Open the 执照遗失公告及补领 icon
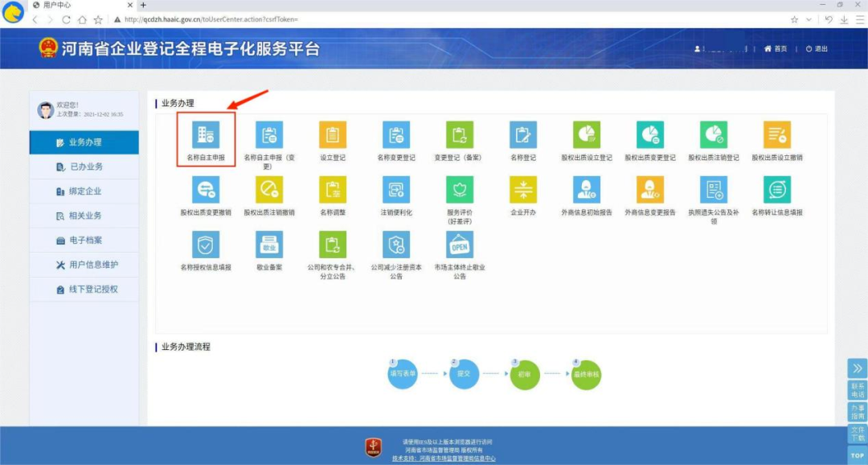 (x=714, y=190)
